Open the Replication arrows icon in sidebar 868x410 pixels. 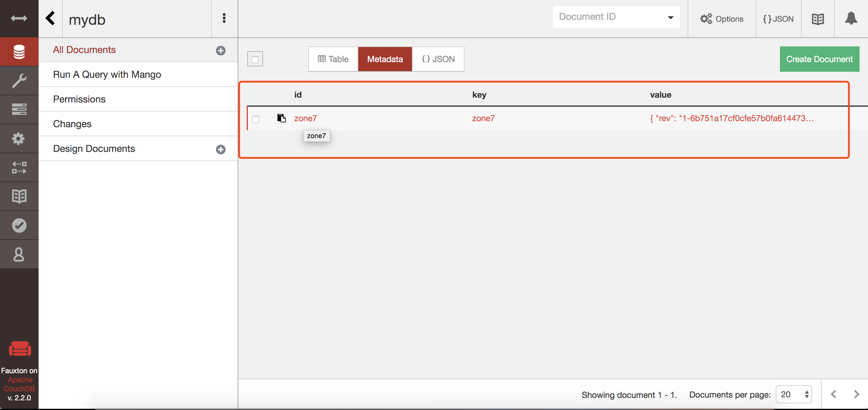pos(19,167)
